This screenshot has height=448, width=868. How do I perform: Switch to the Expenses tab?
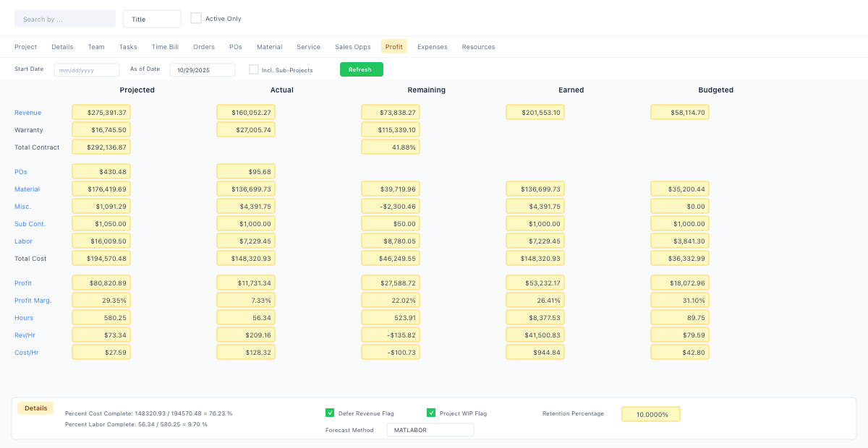pyautogui.click(x=432, y=47)
